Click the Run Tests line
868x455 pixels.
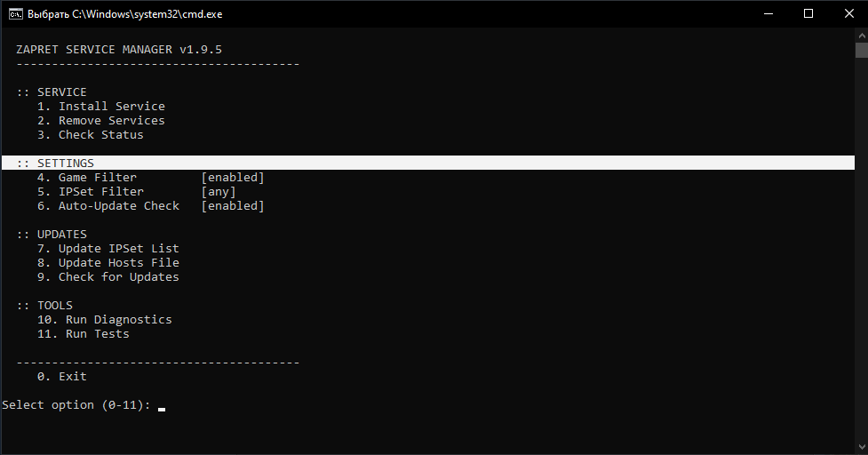click(x=83, y=334)
